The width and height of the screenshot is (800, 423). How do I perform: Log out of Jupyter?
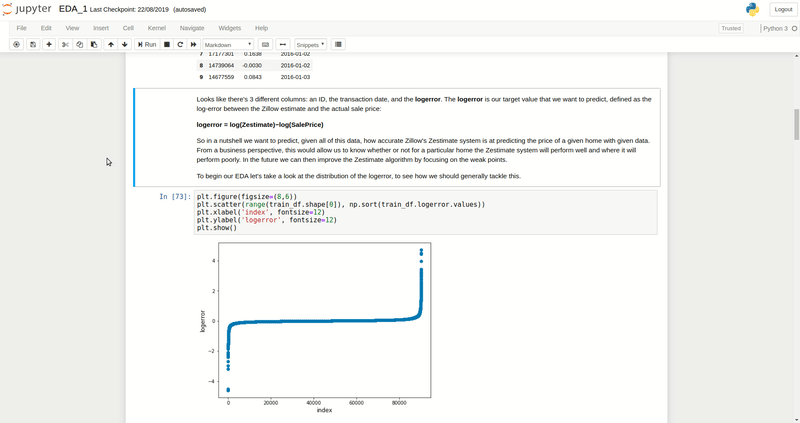(x=783, y=9)
